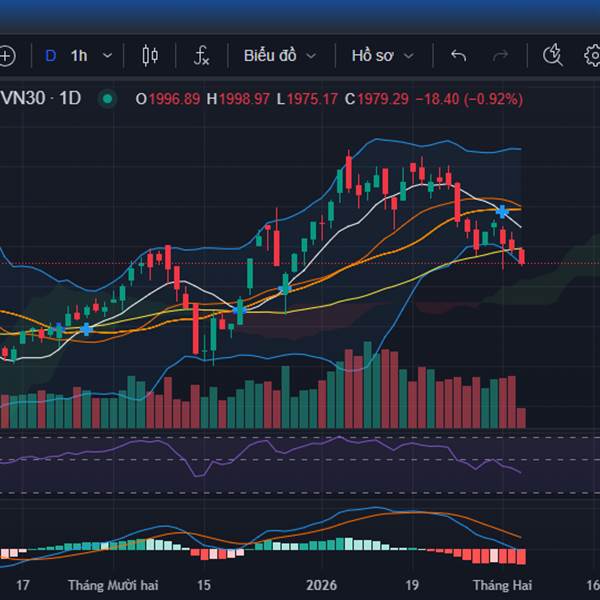Click the Tháng Mười hai date label
The width and height of the screenshot is (600, 600).
pos(113,585)
